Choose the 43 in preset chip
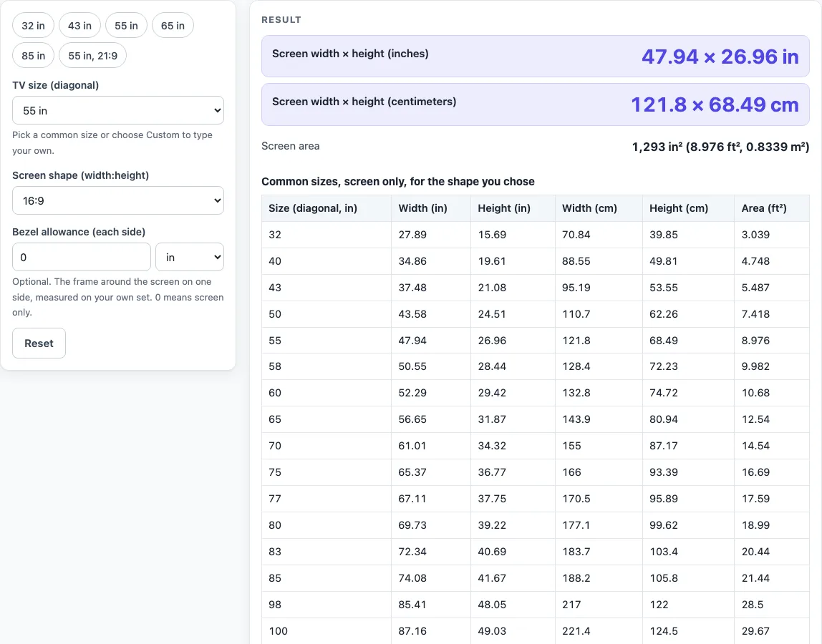Image resolution: width=822 pixels, height=644 pixels. coord(79,26)
